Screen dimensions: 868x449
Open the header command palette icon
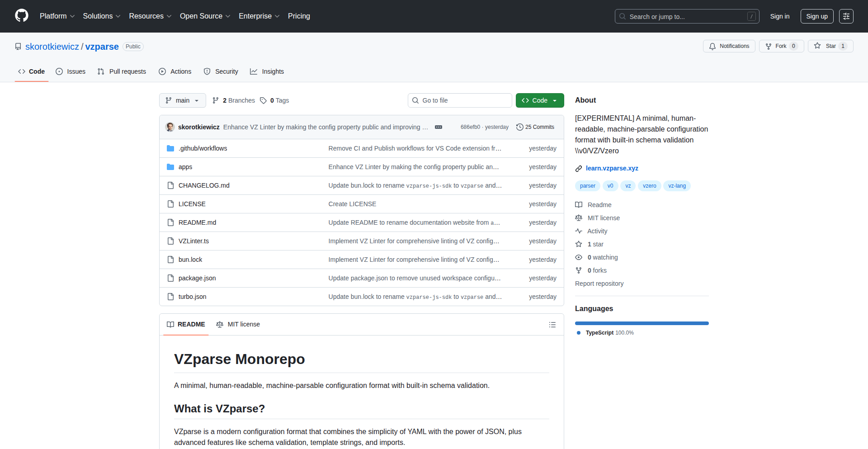(846, 16)
